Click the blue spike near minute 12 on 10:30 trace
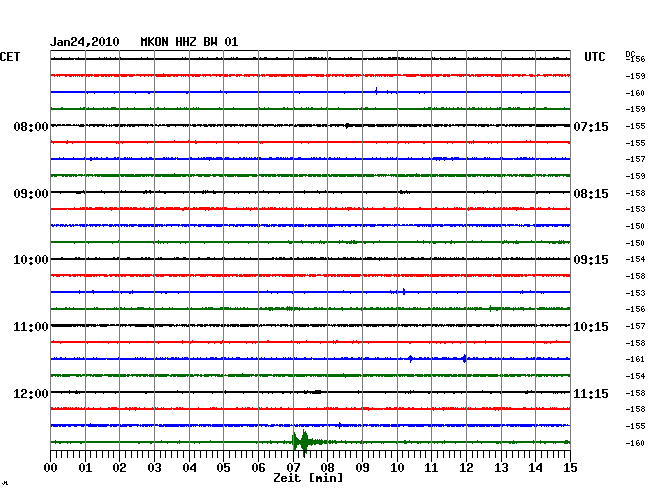Viewport: 650px width, 494px height. (x=464, y=358)
